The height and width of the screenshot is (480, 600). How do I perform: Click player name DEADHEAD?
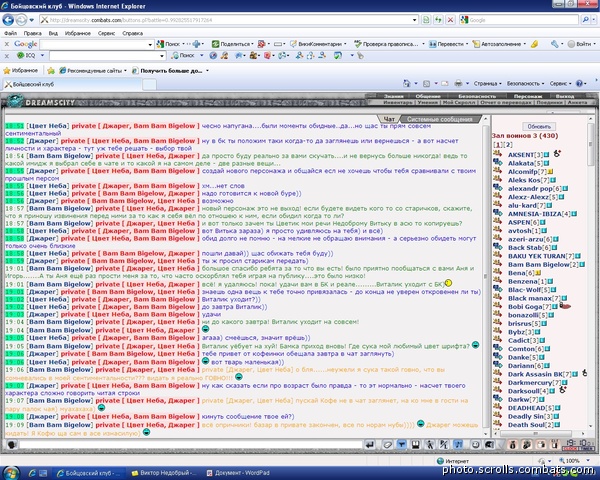[x=527, y=408]
